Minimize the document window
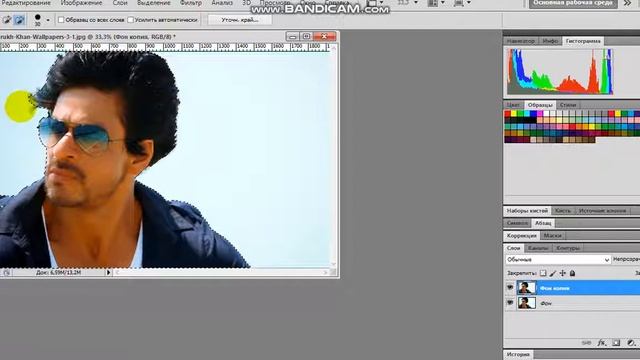The image size is (640, 360). [x=292, y=36]
